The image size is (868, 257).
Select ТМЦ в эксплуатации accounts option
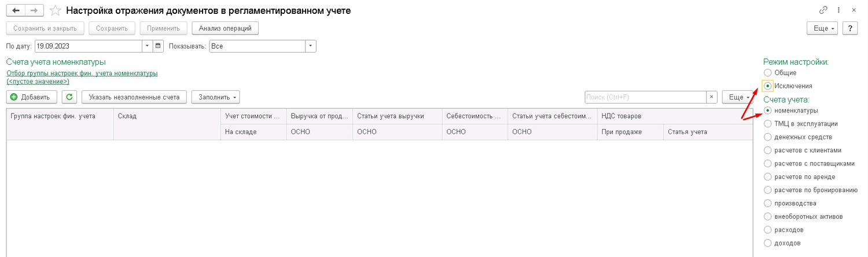[x=768, y=123]
